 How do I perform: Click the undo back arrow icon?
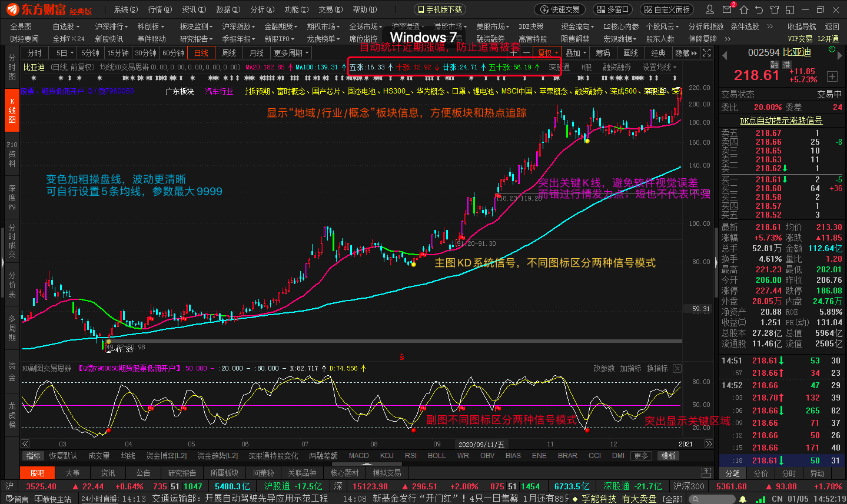point(759,9)
